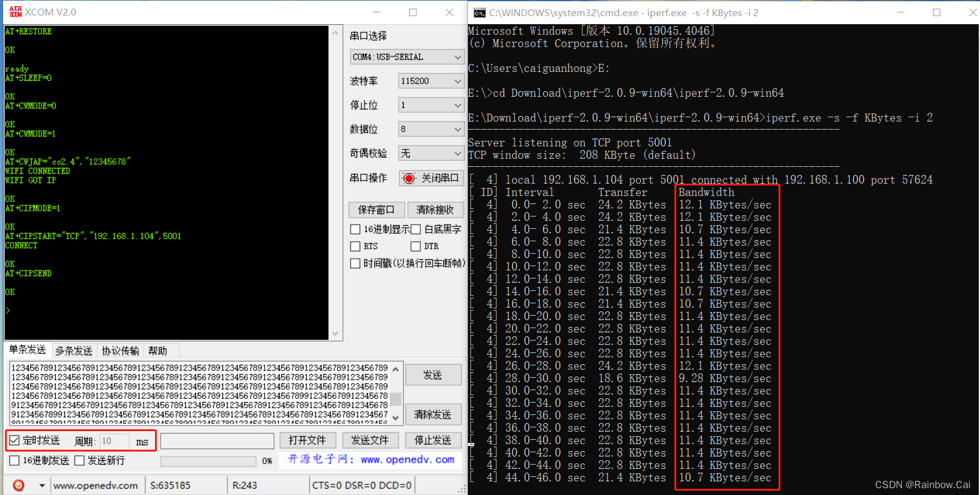This screenshot has height=495, width=980.
Task: Click 'TCP window size: 208 KByte' line in cmd
Action: tap(582, 155)
